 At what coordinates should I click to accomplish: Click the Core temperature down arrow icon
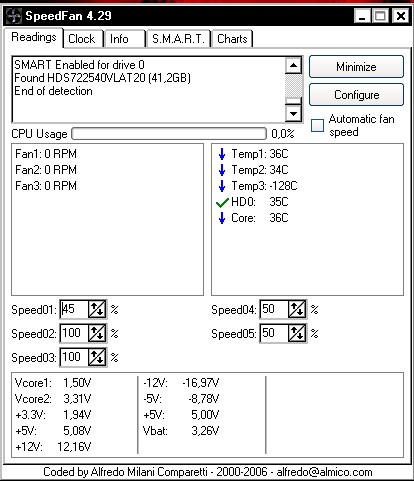pos(222,218)
